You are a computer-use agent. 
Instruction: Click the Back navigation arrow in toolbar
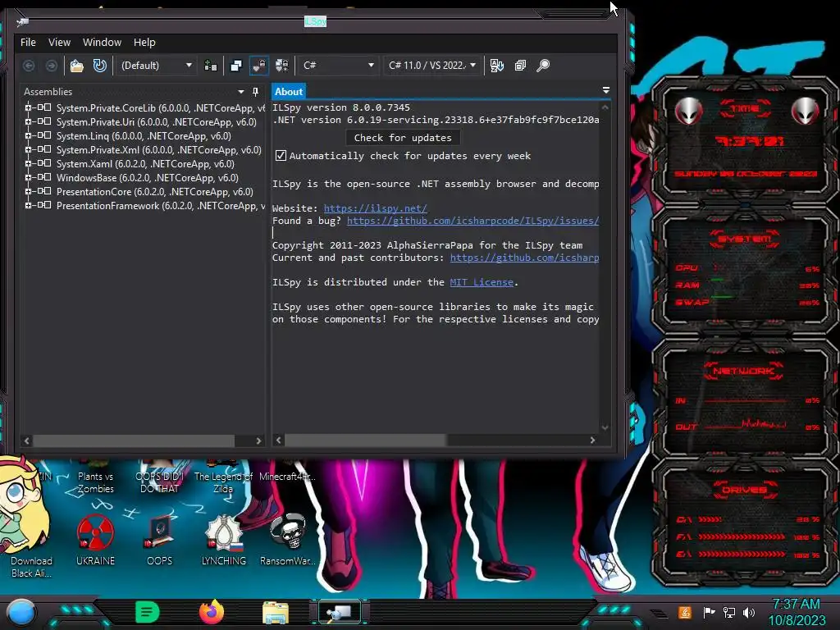pos(29,66)
